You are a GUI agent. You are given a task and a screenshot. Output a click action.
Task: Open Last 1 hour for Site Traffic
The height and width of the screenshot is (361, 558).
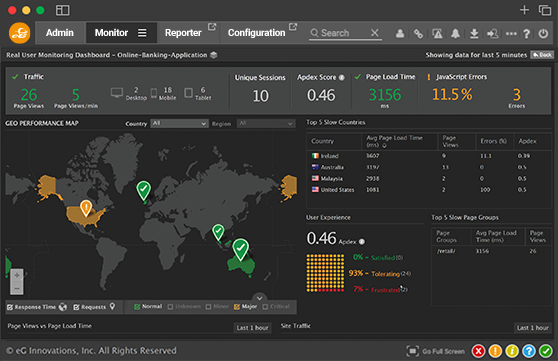tap(533, 328)
